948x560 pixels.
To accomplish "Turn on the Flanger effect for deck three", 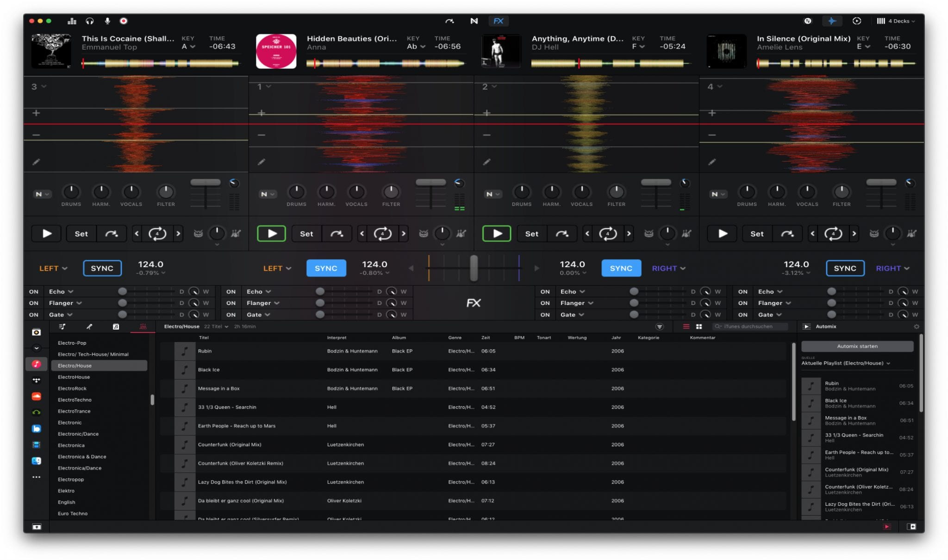I will pos(545,303).
